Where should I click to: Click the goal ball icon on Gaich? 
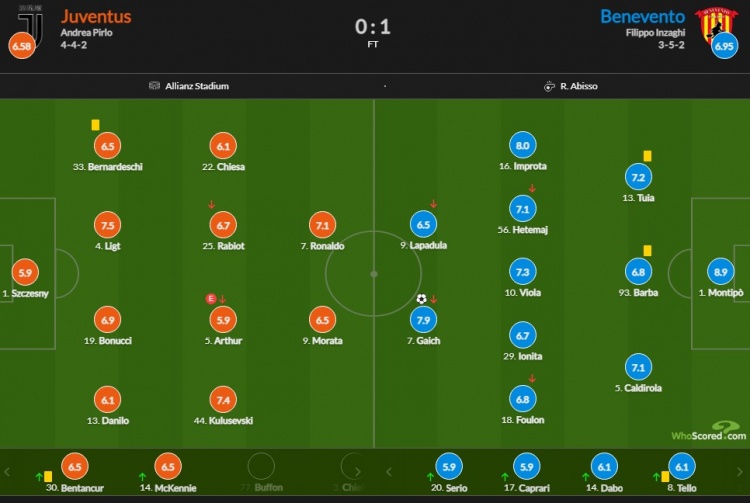point(422,299)
